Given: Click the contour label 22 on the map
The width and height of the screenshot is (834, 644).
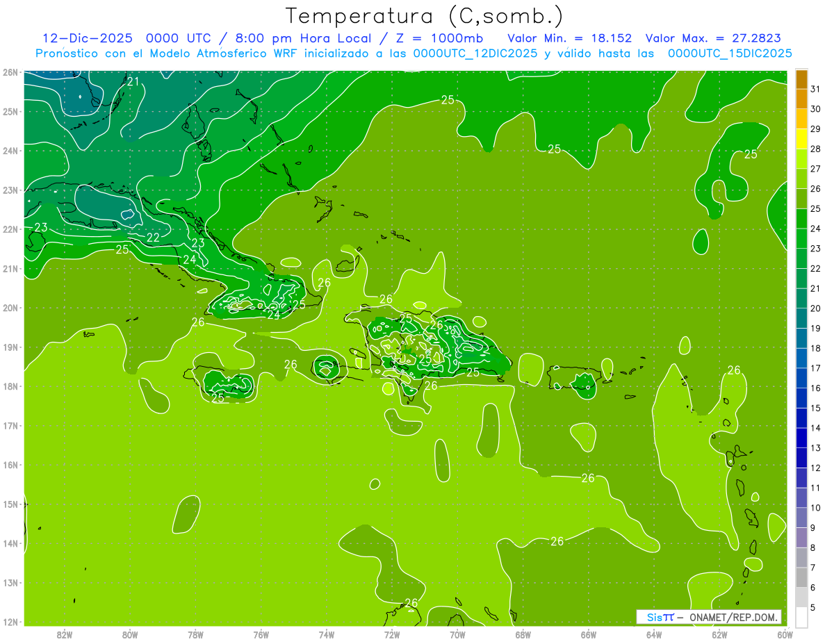Looking at the screenshot, I should [x=154, y=238].
